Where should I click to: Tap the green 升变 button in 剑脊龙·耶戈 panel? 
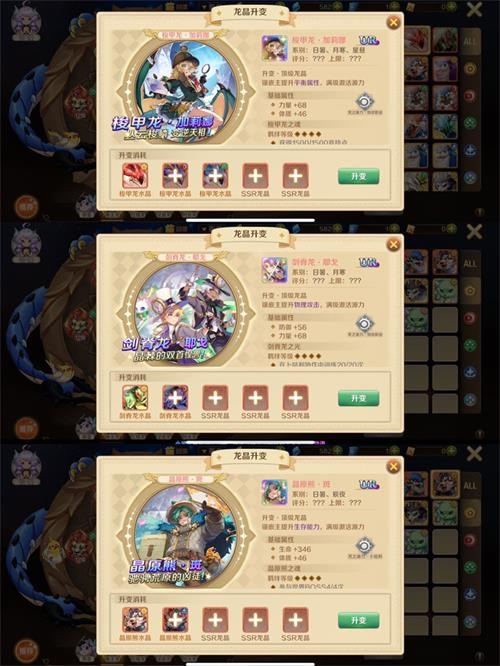tap(359, 398)
